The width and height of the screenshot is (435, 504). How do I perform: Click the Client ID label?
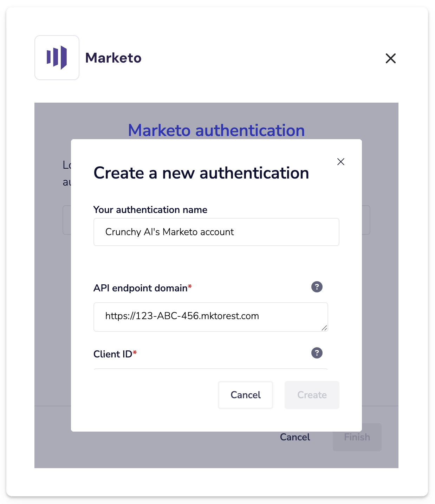click(113, 354)
